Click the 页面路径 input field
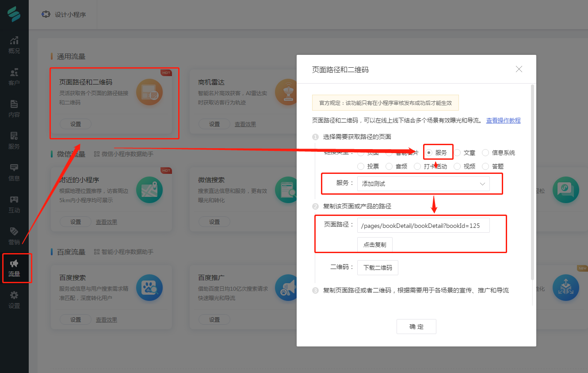 click(424, 226)
